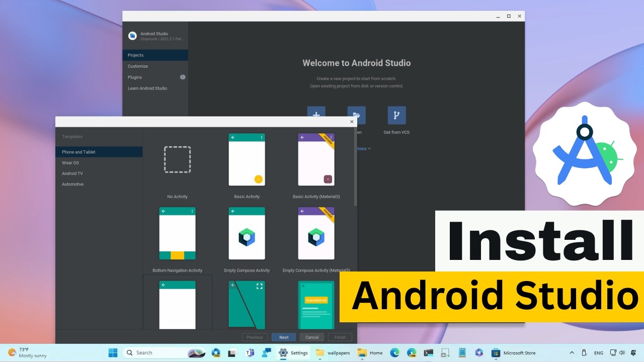Open Terminal from taskbar
The width and height of the screenshot is (644, 362).
428,352
